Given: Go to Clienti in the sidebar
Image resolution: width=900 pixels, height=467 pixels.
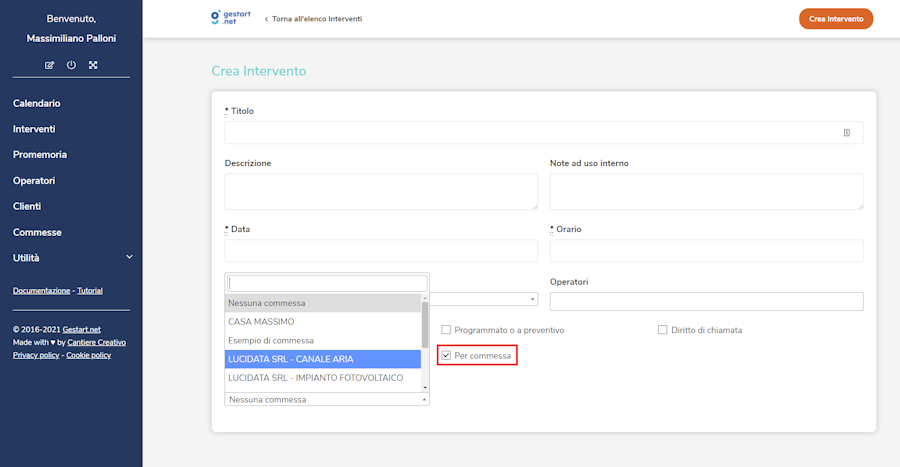Looking at the screenshot, I should [x=27, y=206].
